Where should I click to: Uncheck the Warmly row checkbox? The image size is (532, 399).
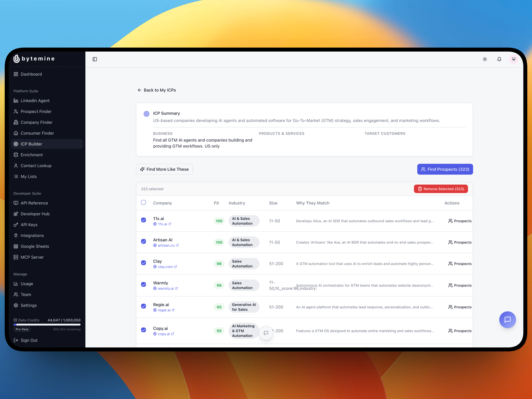click(144, 285)
